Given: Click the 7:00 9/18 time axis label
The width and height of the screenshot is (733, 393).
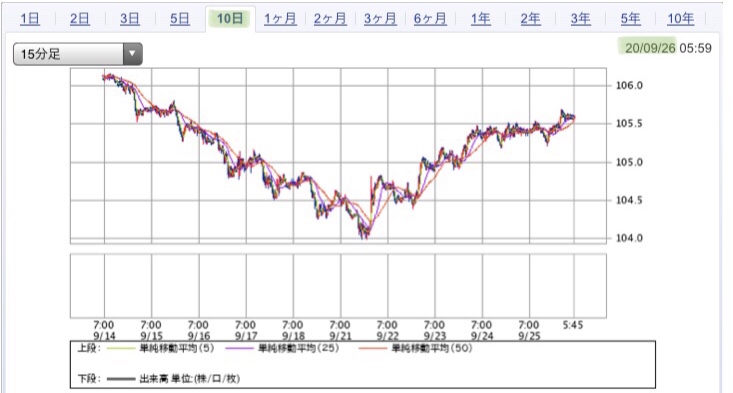Looking at the screenshot, I should pos(293,330).
